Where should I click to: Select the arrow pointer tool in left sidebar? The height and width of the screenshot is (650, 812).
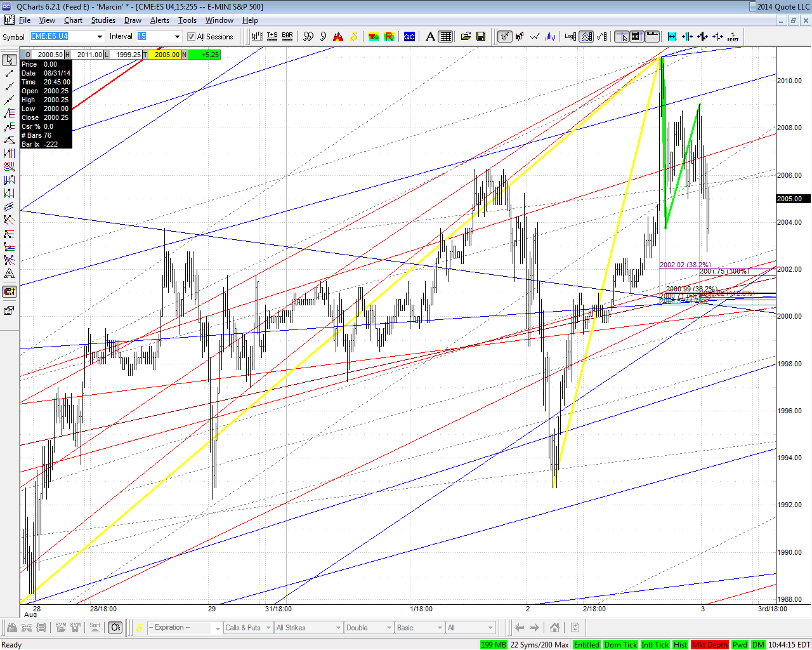pos(10,60)
